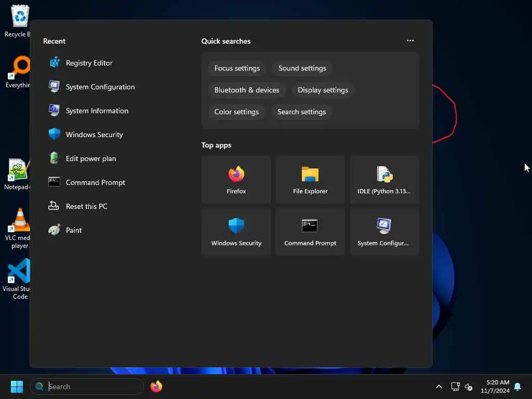This screenshot has height=399, width=532.
Task: Click the taskbar Search input field
Action: point(87,387)
